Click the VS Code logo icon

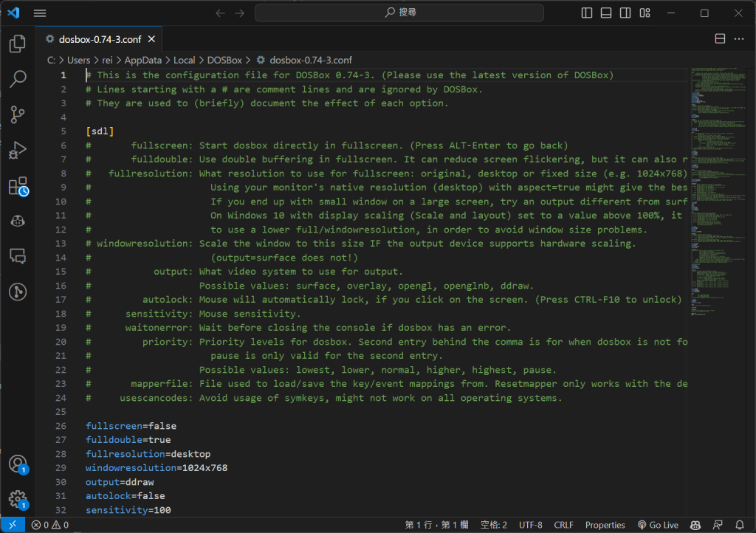pos(13,13)
